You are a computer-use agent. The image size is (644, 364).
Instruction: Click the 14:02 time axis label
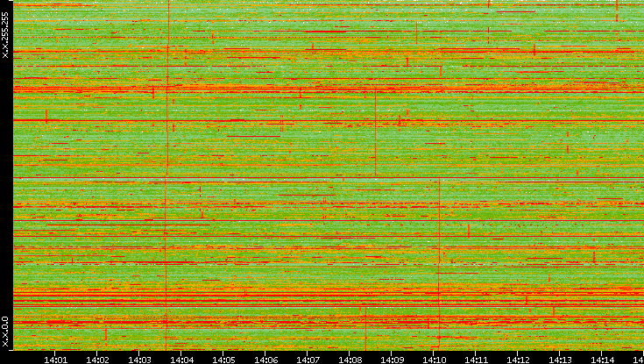point(98,360)
